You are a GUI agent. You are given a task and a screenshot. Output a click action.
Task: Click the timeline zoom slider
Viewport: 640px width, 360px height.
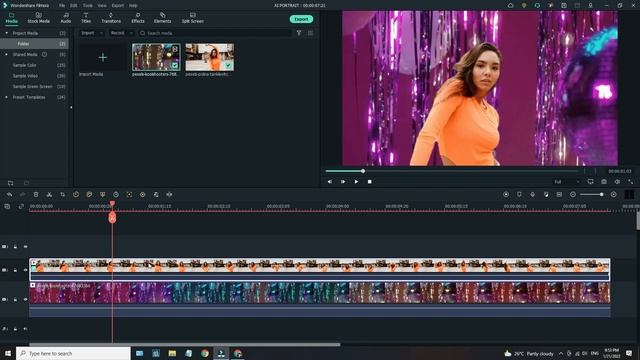tap(592, 195)
